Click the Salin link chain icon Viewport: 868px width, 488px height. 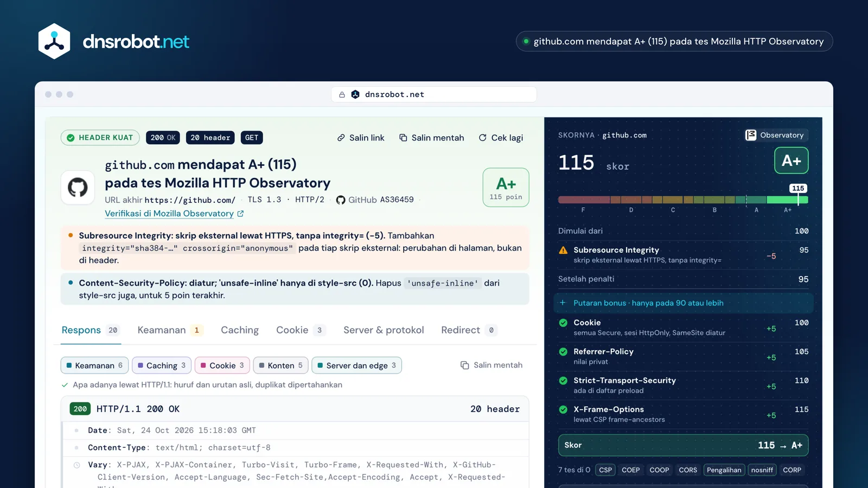[341, 138]
